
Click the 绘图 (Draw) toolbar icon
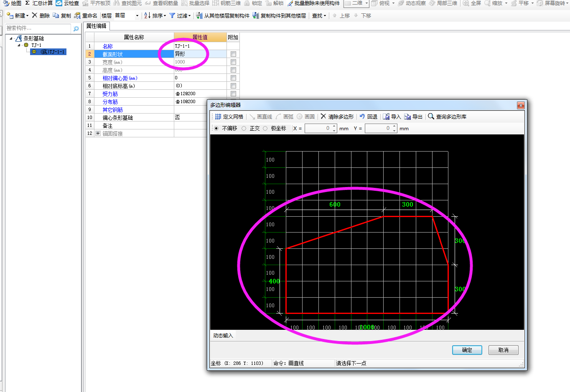pyautogui.click(x=6, y=3)
